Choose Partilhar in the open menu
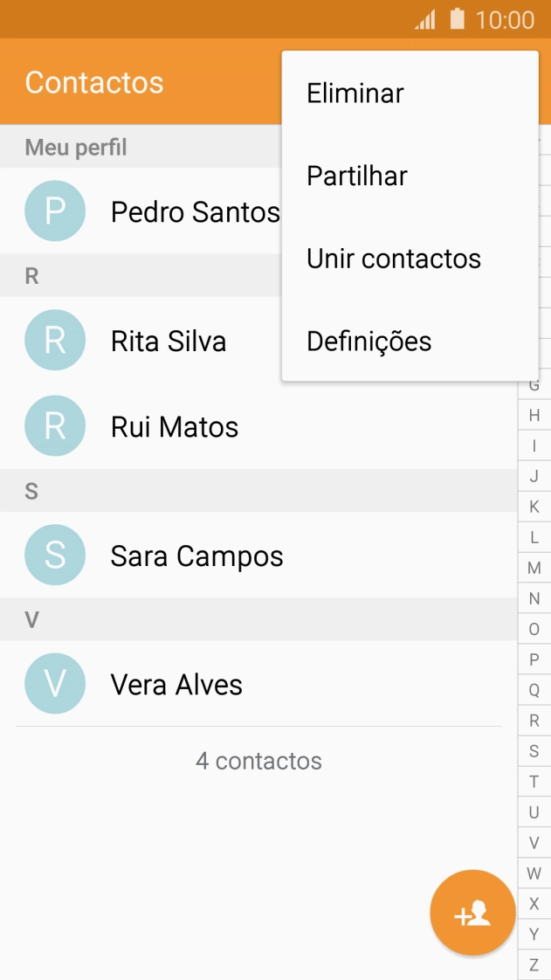The height and width of the screenshot is (980, 551). tap(356, 176)
